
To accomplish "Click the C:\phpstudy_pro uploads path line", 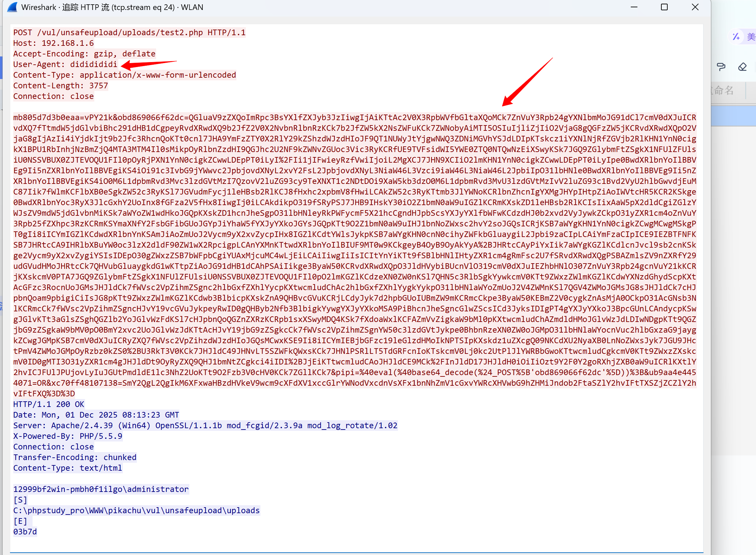I will (x=136, y=511).
